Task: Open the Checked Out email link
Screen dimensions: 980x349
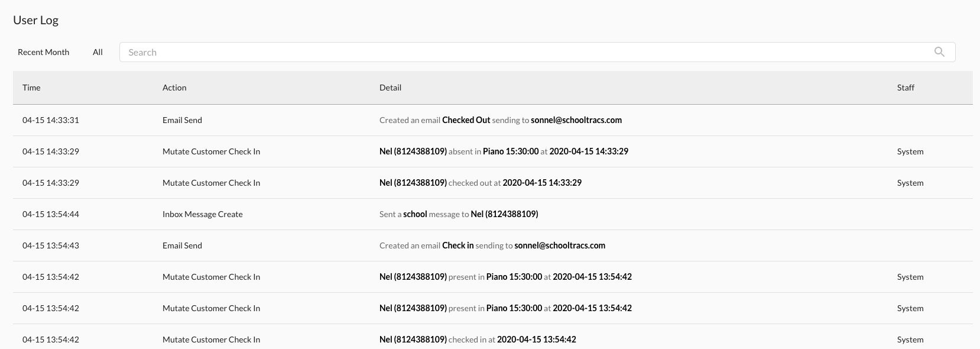Action: (466, 120)
